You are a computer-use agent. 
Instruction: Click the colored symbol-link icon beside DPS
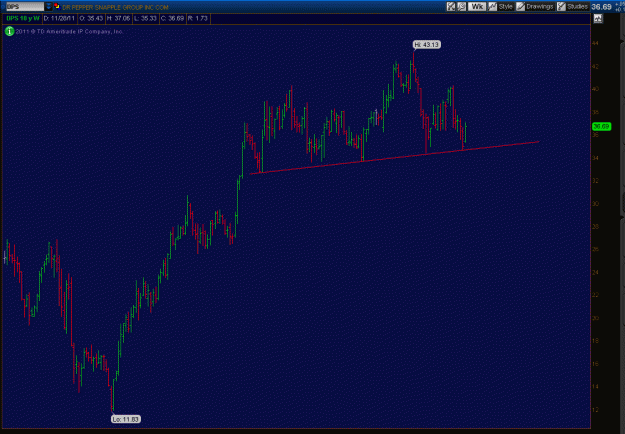[x=57, y=6]
